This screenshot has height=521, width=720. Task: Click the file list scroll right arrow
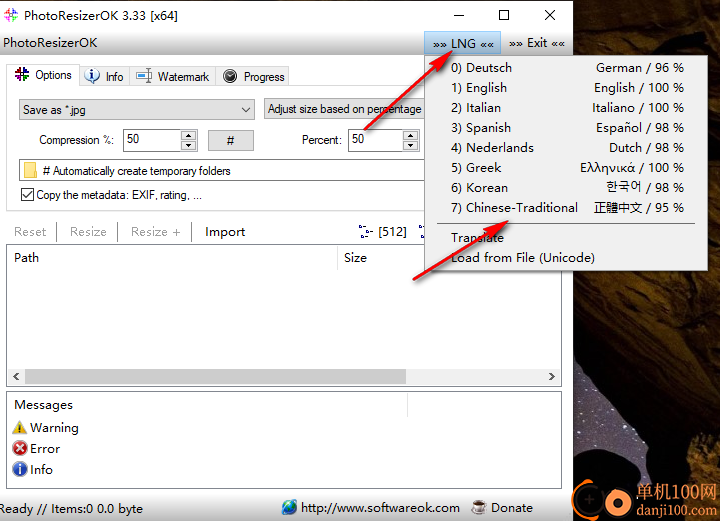(551, 376)
